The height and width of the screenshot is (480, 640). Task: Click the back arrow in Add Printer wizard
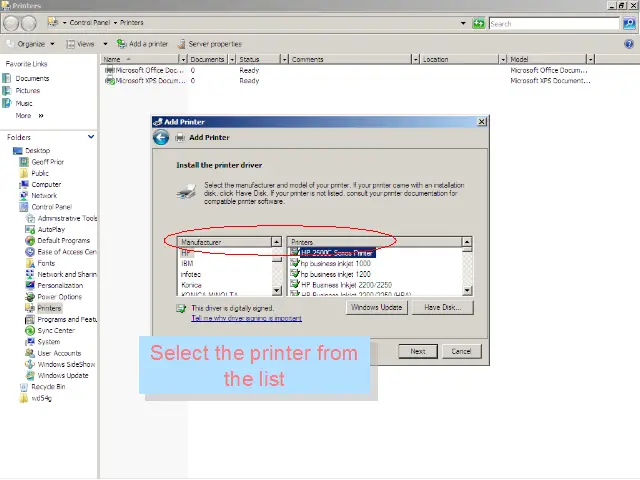pos(161,138)
